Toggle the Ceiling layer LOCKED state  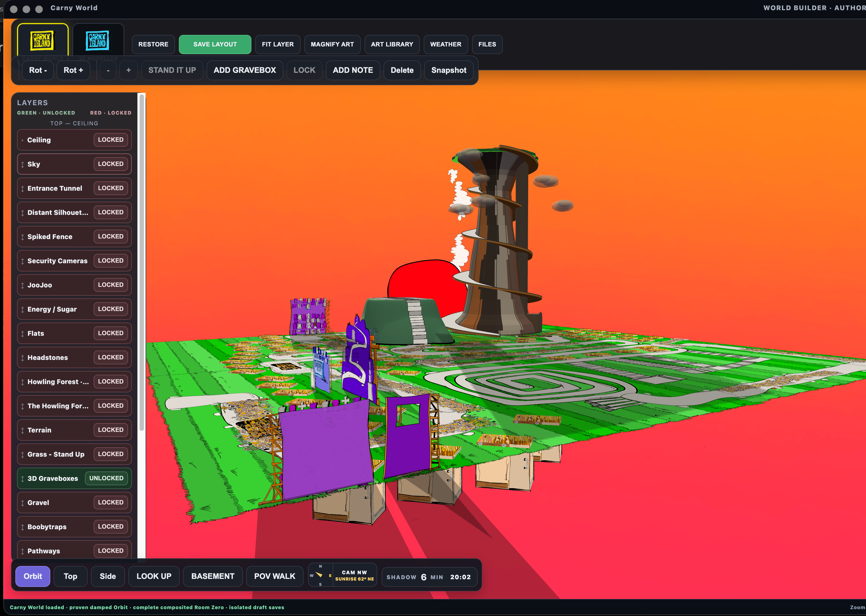point(111,140)
